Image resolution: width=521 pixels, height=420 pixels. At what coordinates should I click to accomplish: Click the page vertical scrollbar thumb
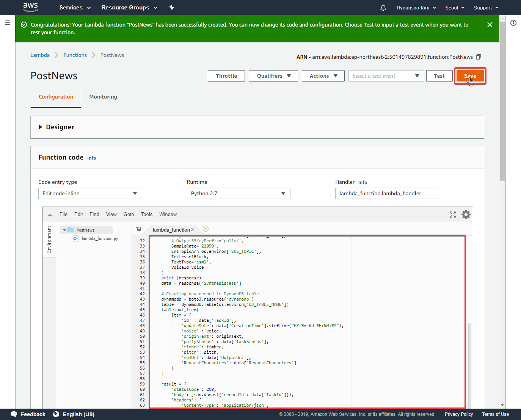tap(503, 102)
